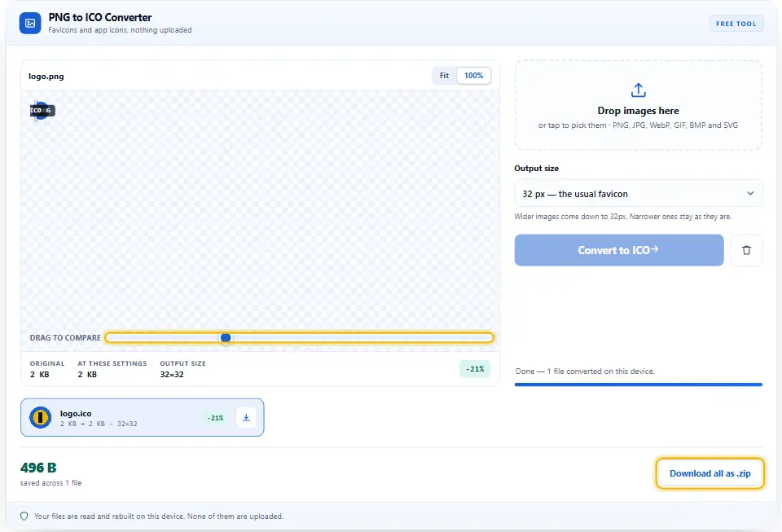The image size is (782, 532).
Task: Click the privacy notice about files not uploaded
Action: coord(159,516)
